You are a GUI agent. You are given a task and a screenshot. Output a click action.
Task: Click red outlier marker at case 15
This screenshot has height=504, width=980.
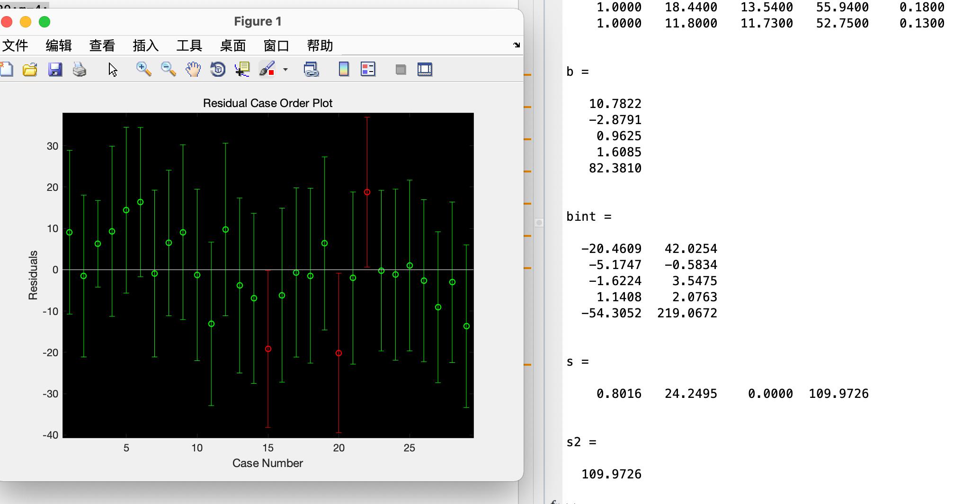click(268, 349)
